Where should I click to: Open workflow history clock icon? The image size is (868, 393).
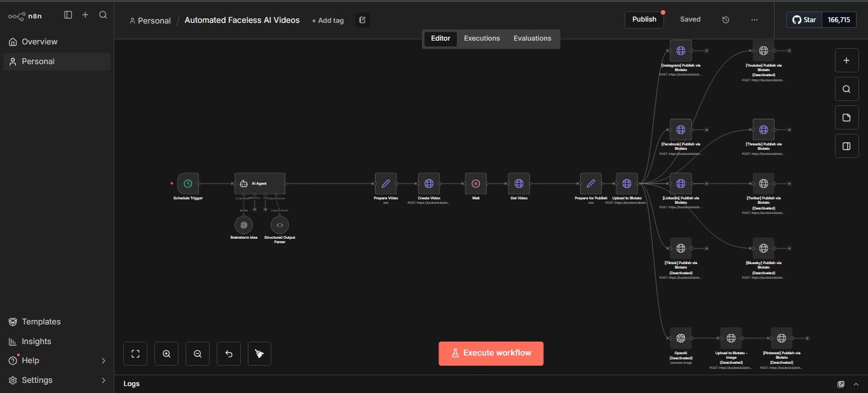(x=726, y=20)
